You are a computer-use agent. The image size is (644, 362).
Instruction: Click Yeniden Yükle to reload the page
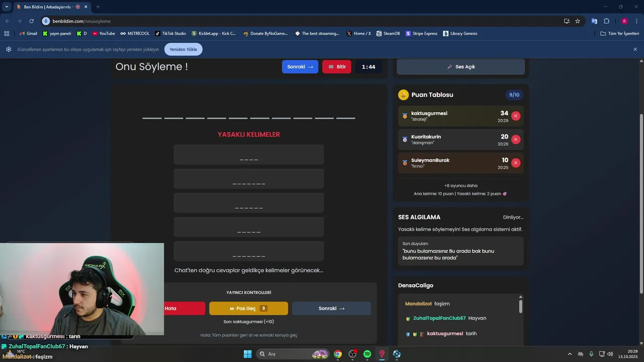(x=183, y=49)
